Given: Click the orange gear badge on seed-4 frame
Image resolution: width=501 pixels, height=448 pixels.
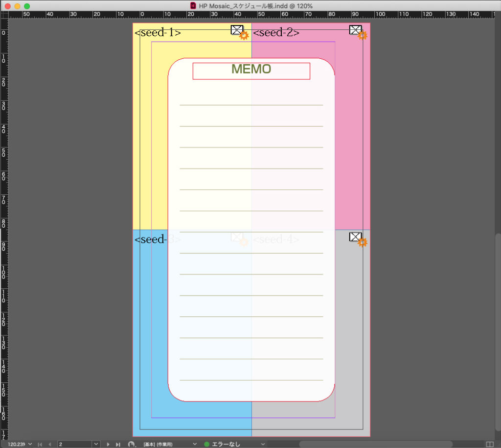Looking at the screenshot, I should tap(363, 243).
